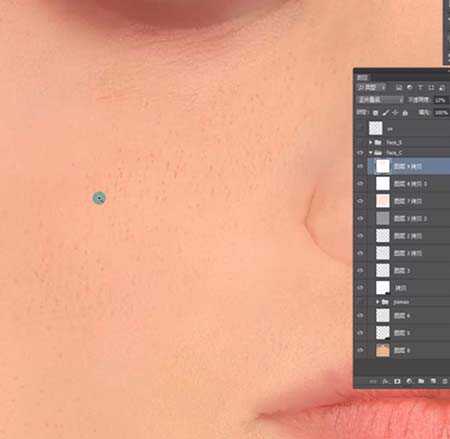The image size is (450, 439).
Task: Click the layer style fx icon
Action: [385, 381]
